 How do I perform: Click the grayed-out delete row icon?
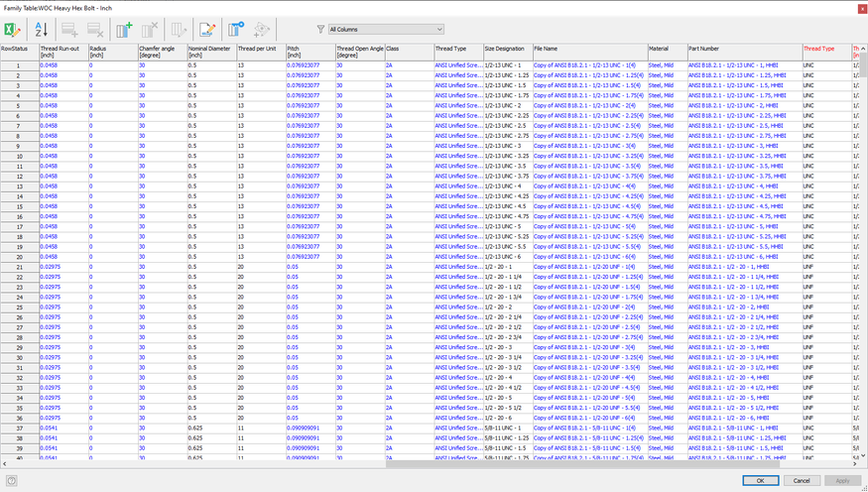click(x=95, y=30)
